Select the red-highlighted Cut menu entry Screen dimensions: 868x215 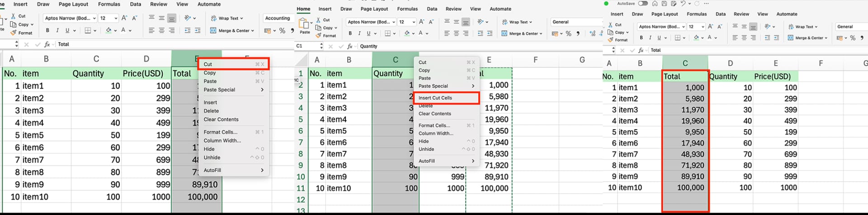pos(208,64)
